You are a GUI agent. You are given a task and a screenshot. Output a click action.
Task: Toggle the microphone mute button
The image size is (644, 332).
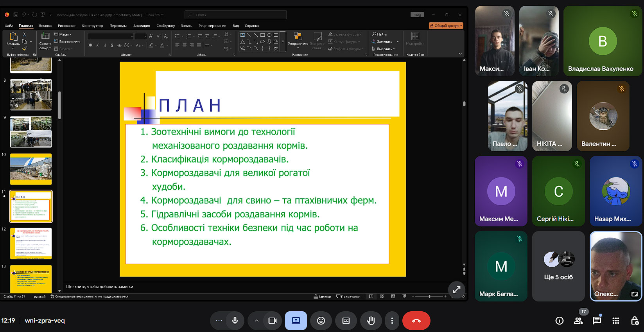(235, 321)
